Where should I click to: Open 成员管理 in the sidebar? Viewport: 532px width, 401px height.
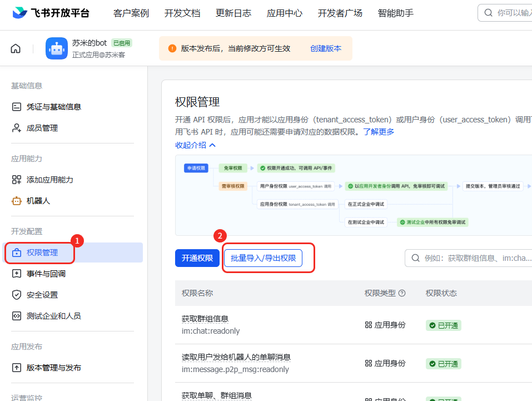[x=42, y=128]
